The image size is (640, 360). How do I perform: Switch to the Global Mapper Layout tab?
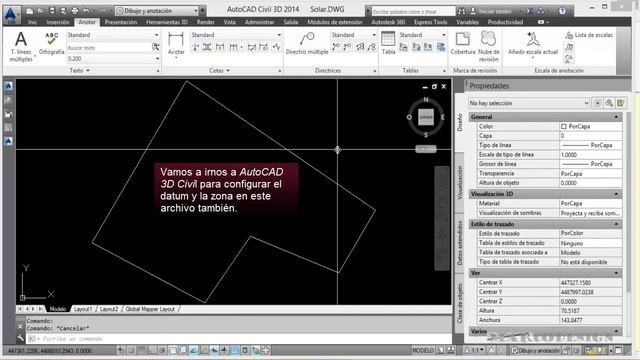[x=150, y=309]
